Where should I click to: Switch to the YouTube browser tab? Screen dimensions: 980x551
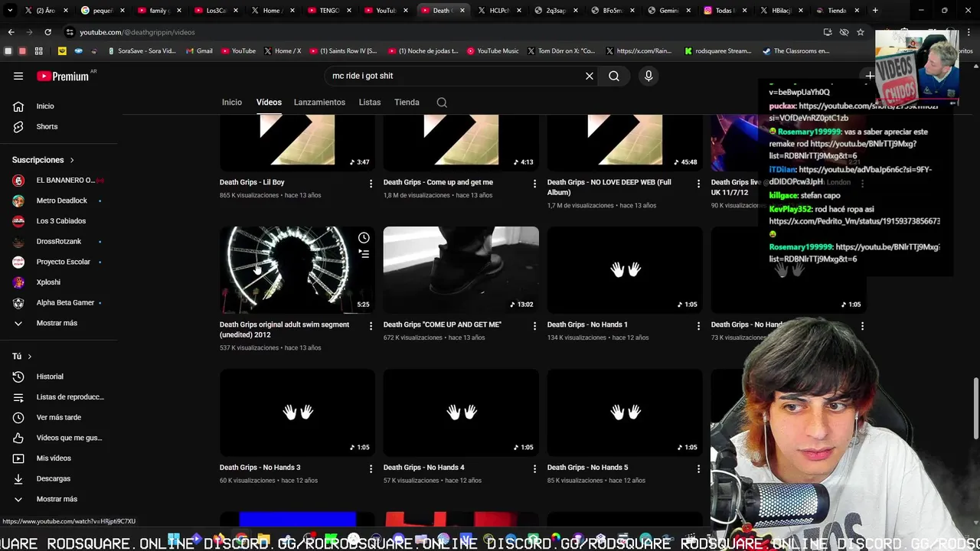386,11
